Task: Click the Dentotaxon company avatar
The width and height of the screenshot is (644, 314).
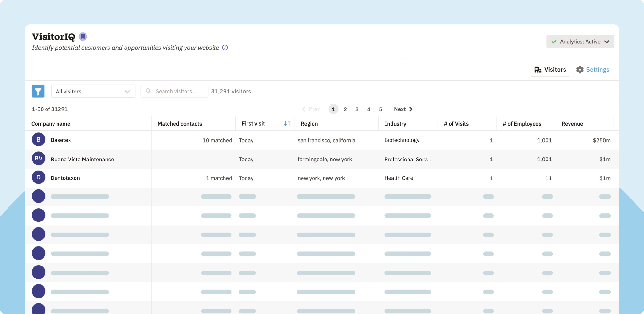Action: click(38, 177)
